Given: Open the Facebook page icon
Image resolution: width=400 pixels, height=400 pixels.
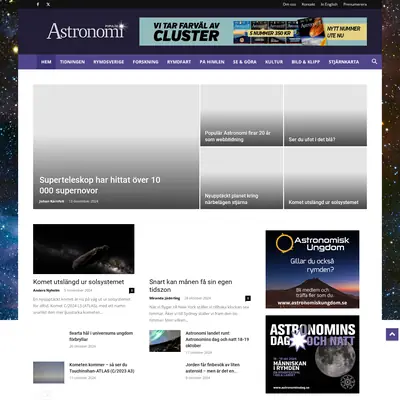Looking at the screenshot, I should click(38, 4).
